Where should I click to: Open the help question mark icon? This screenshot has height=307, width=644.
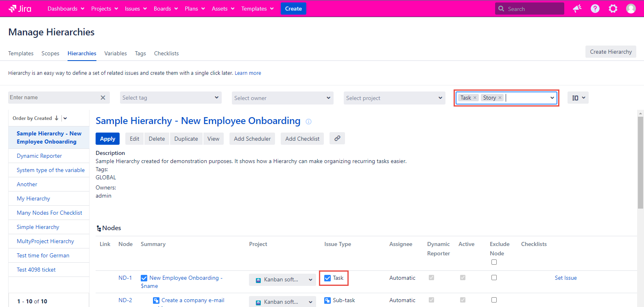click(595, 9)
